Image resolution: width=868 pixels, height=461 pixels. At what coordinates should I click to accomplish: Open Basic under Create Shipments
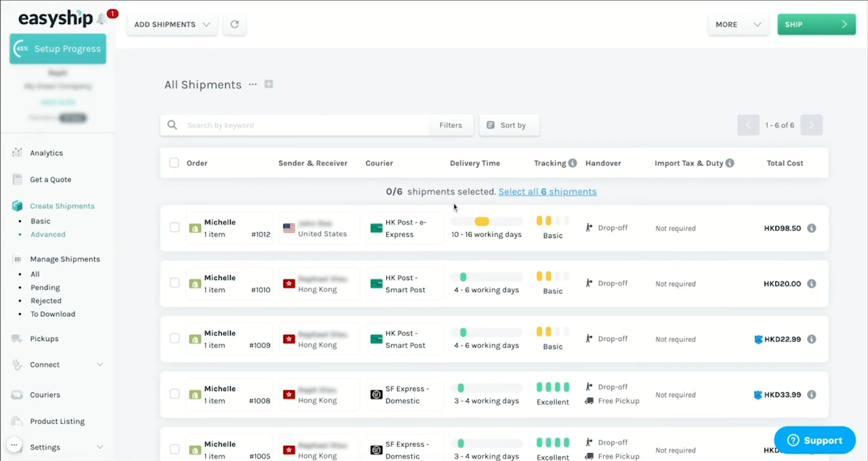40,221
